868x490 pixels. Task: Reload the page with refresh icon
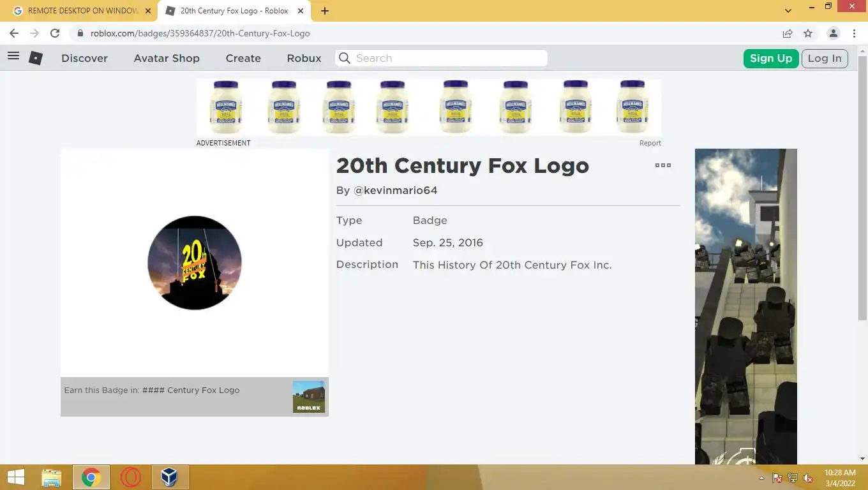point(55,33)
